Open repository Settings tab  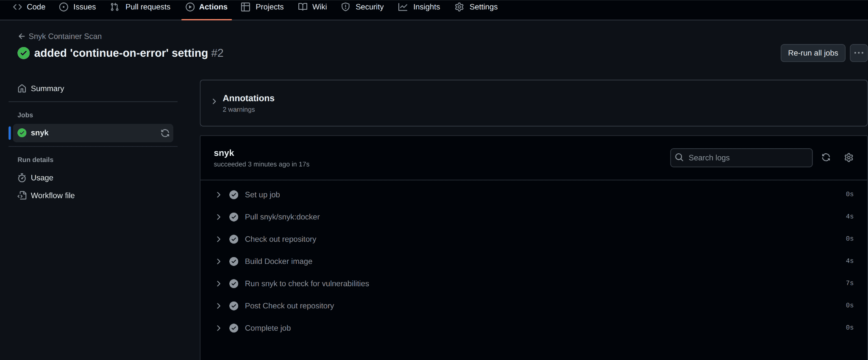[476, 7]
